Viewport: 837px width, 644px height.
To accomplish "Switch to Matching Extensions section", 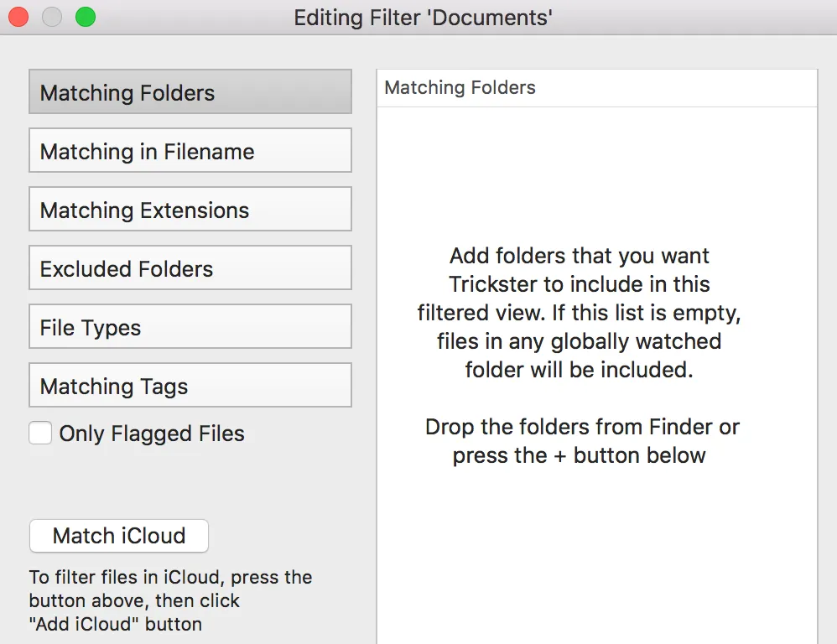I will pyautogui.click(x=190, y=209).
